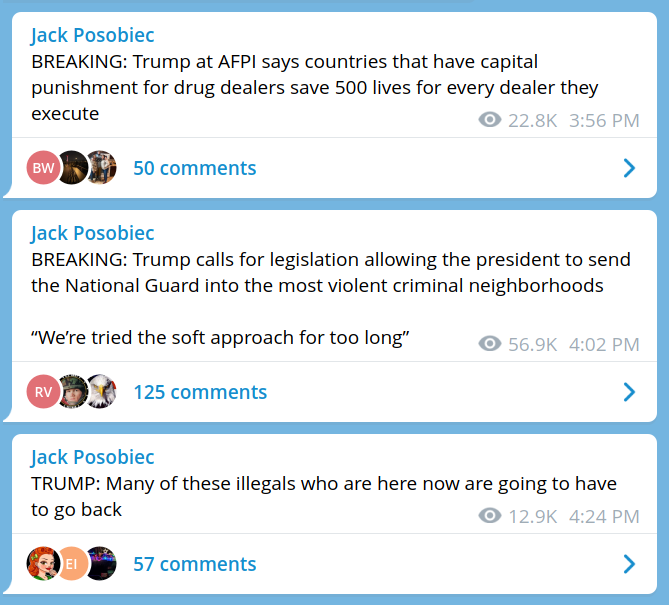Click the 4:02 PM timestamp
Image resolution: width=669 pixels, height=605 pixels.
[x=604, y=345]
